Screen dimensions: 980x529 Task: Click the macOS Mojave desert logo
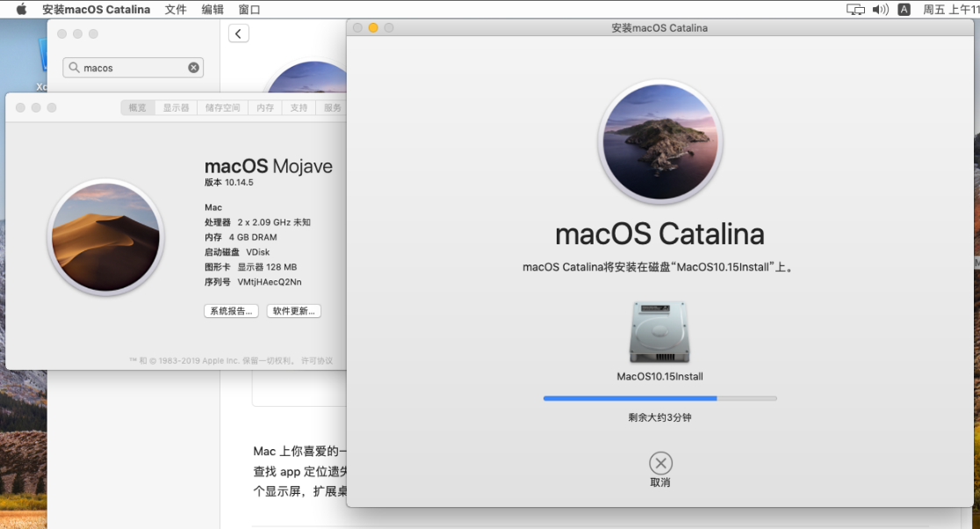(105, 237)
